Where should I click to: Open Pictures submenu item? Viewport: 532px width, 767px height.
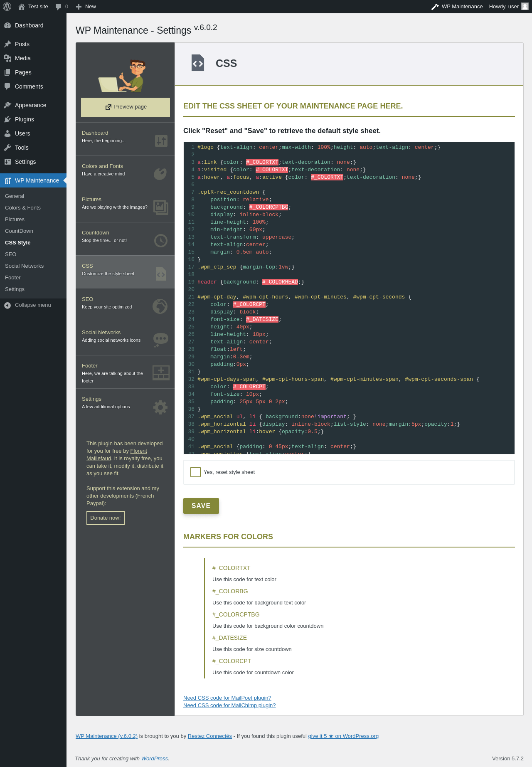tap(15, 219)
